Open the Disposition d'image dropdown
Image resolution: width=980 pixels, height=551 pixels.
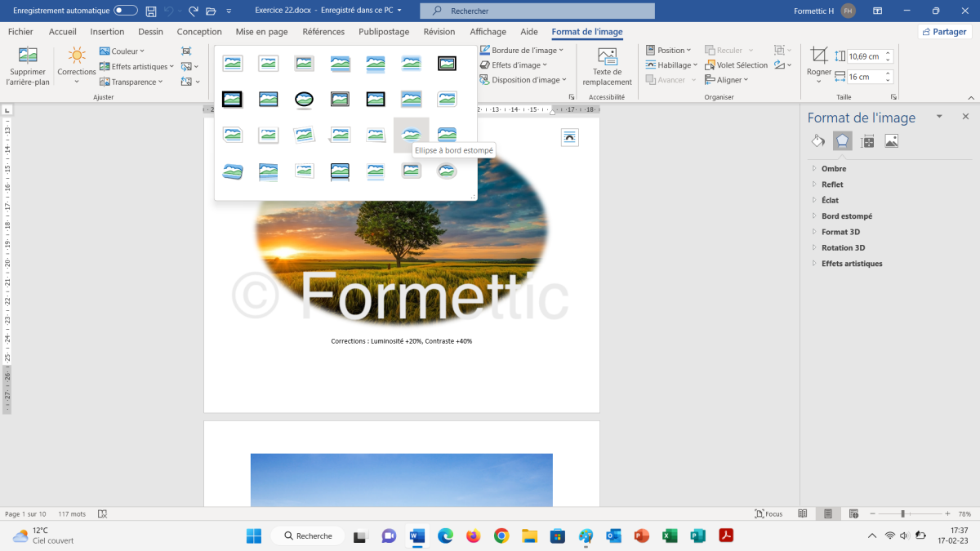tap(523, 80)
